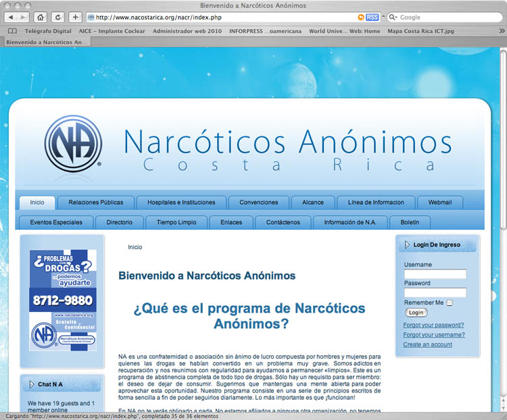Open the Tiempo Limpio tab
The image size is (507, 420).
[176, 222]
